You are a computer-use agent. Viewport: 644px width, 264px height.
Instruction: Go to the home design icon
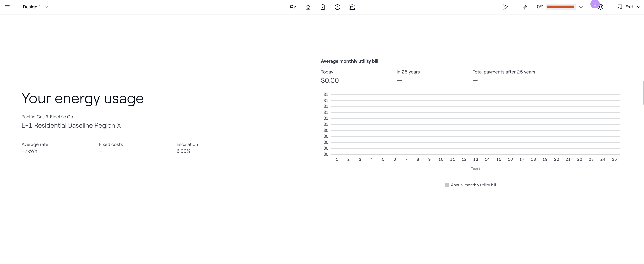308,7
